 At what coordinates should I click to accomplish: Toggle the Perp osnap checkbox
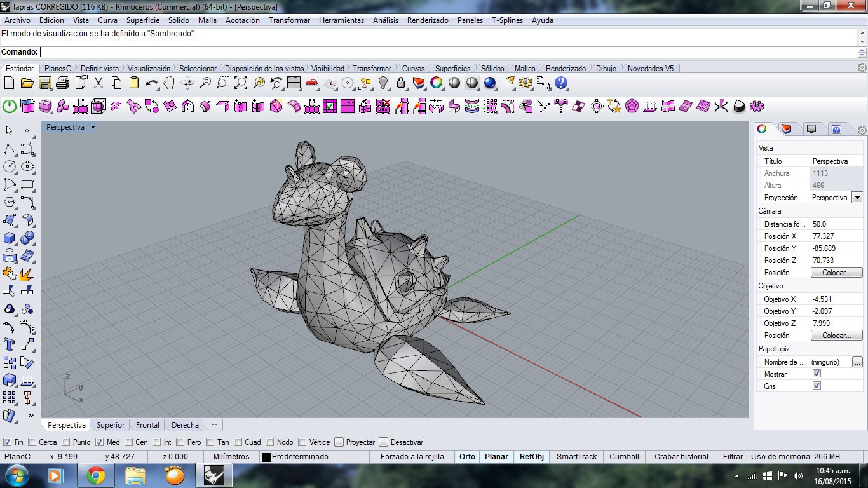point(180,442)
